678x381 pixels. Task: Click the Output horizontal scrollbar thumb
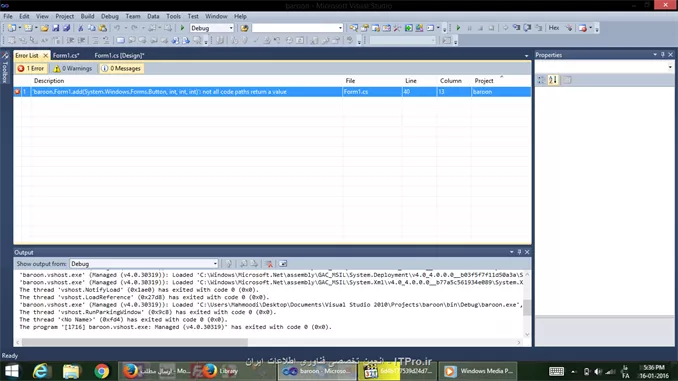click(x=135, y=342)
